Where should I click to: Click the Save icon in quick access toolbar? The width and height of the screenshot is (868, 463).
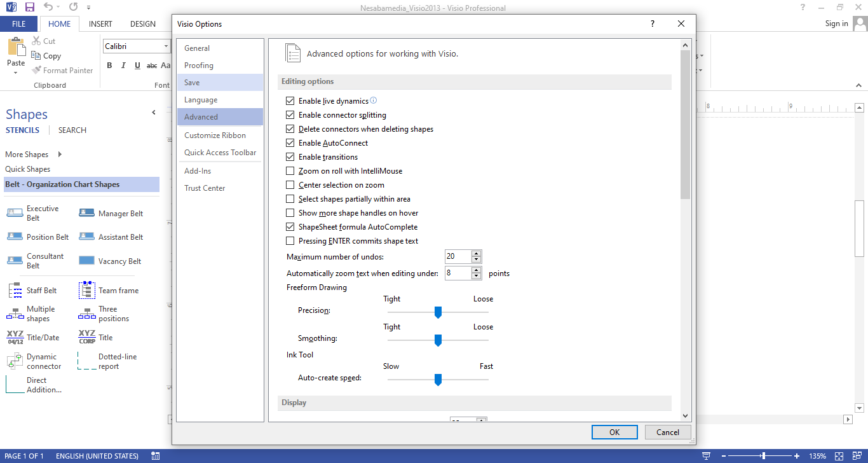click(x=30, y=7)
